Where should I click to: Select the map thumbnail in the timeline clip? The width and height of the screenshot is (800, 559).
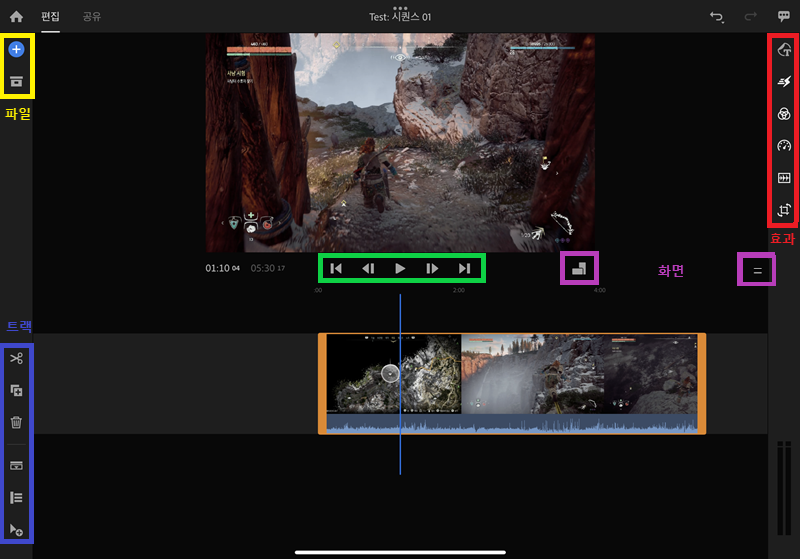(393, 374)
